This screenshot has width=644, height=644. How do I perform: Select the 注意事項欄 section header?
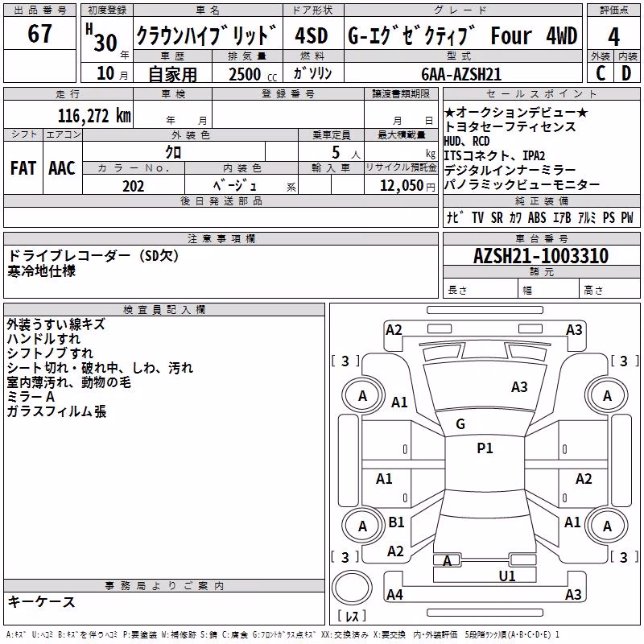point(221,238)
